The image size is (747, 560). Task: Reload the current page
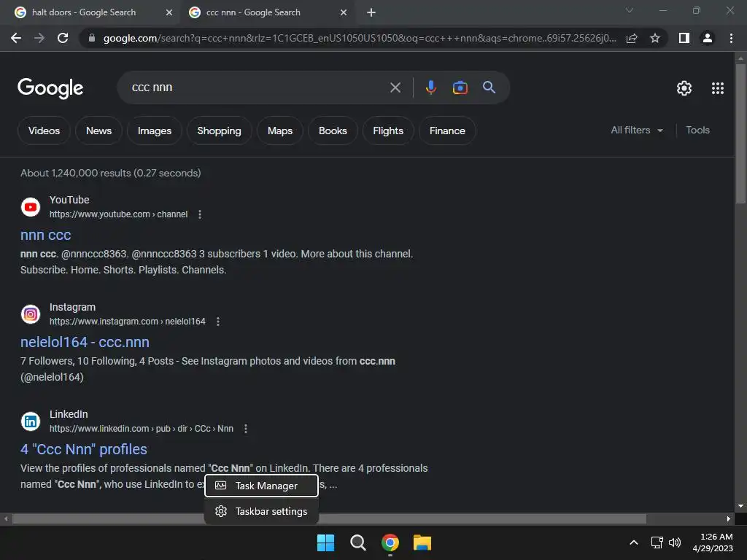pos(63,38)
